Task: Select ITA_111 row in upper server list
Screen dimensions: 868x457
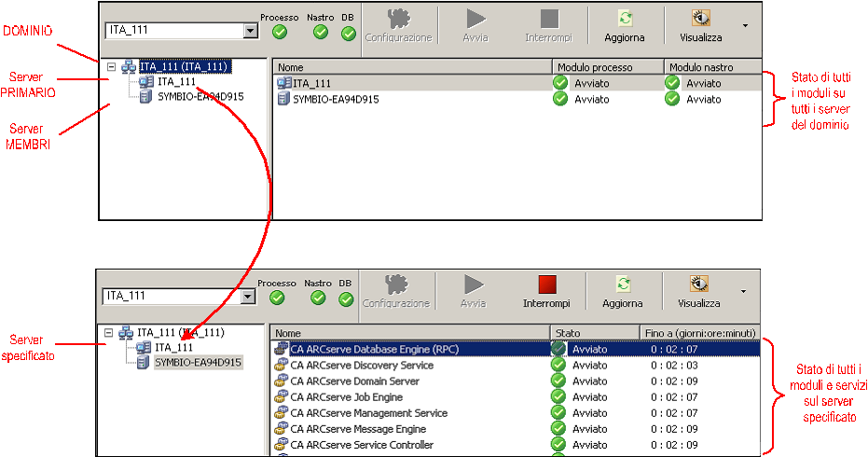Action: 517,83
